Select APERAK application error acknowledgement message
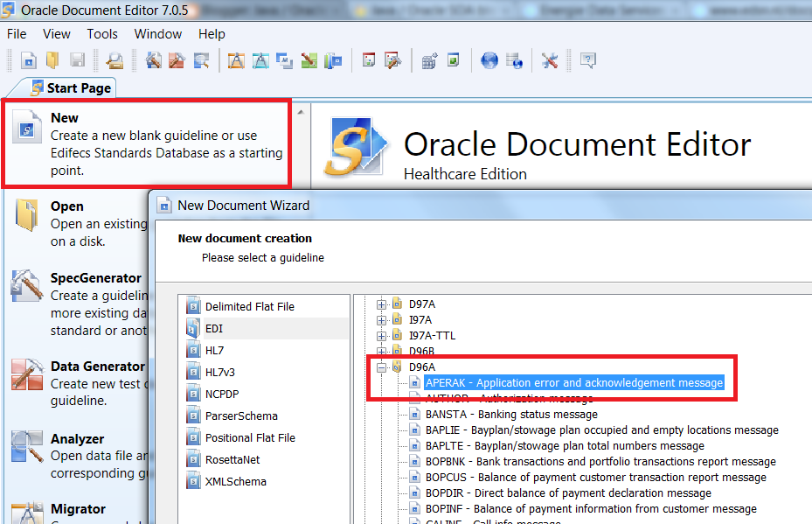The width and height of the screenshot is (812, 524). point(573,382)
